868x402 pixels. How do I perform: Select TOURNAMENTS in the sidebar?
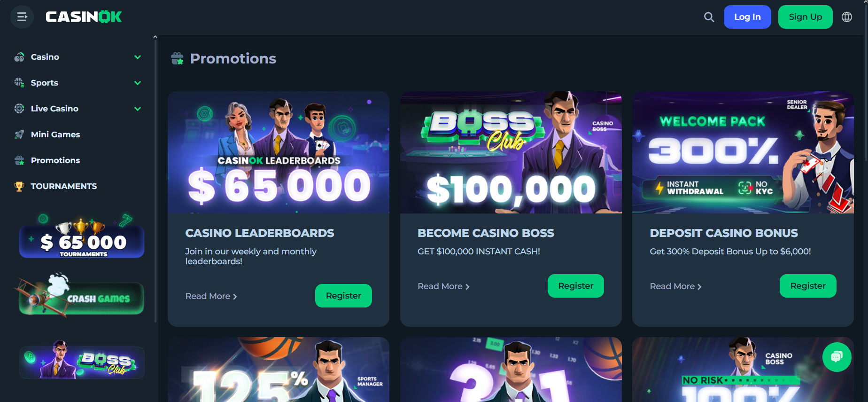point(64,186)
